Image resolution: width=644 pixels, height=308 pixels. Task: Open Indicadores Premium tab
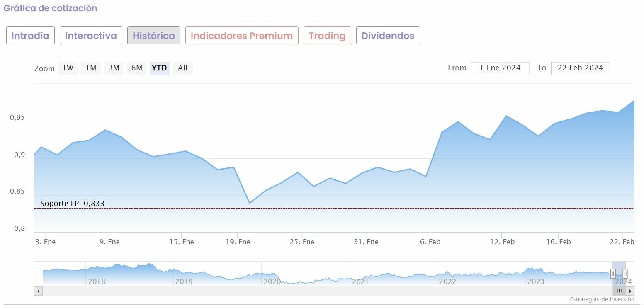pos(242,36)
